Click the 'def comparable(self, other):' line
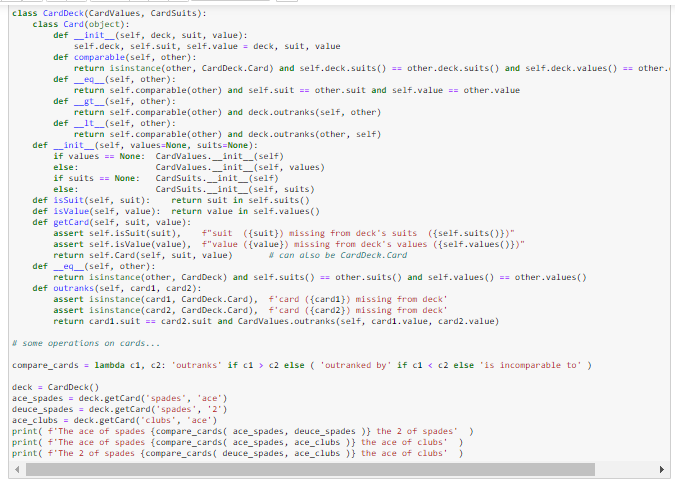 tap(125, 57)
